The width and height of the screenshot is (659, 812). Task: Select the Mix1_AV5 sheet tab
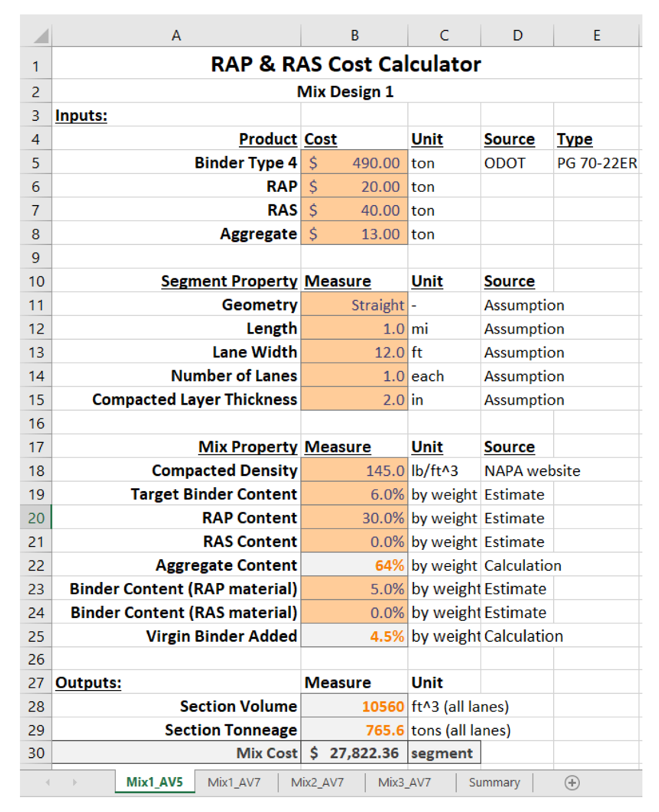(155, 782)
